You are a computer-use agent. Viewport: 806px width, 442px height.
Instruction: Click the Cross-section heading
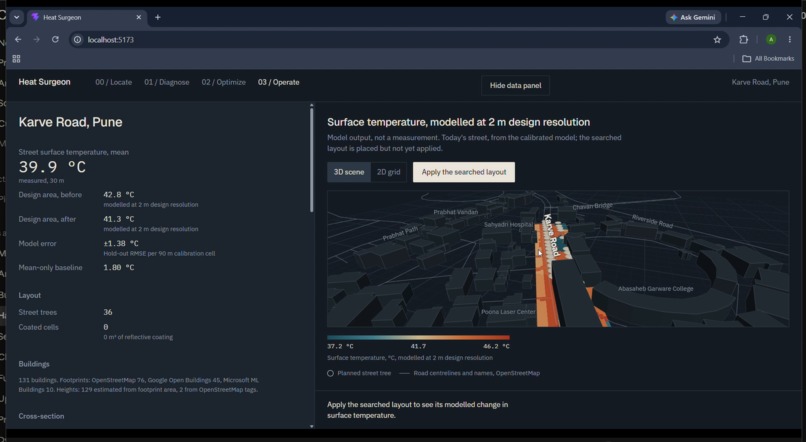pos(42,416)
